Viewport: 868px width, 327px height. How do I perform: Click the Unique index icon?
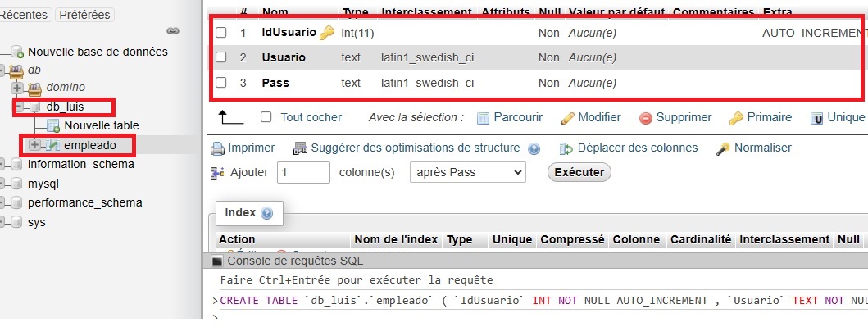coord(816,118)
